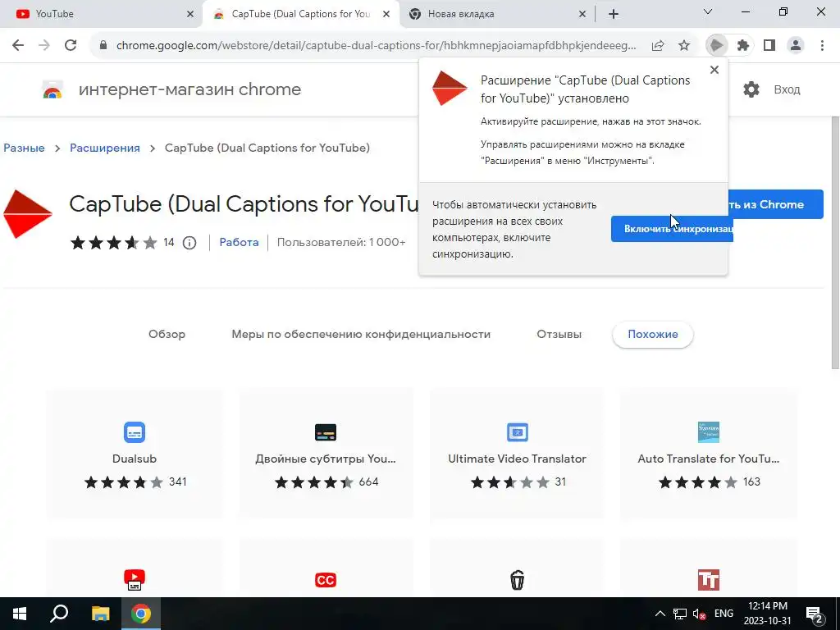
Task: Click the Удалить из Chrome button
Action: coord(775,204)
